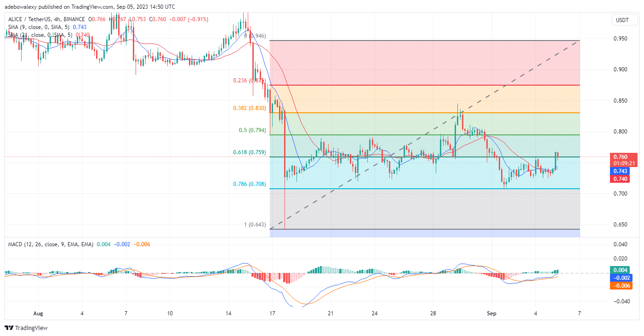The width and height of the screenshot is (644, 336).
Task: Click the orange -0.006 value in MACD legend
Action: (142, 244)
